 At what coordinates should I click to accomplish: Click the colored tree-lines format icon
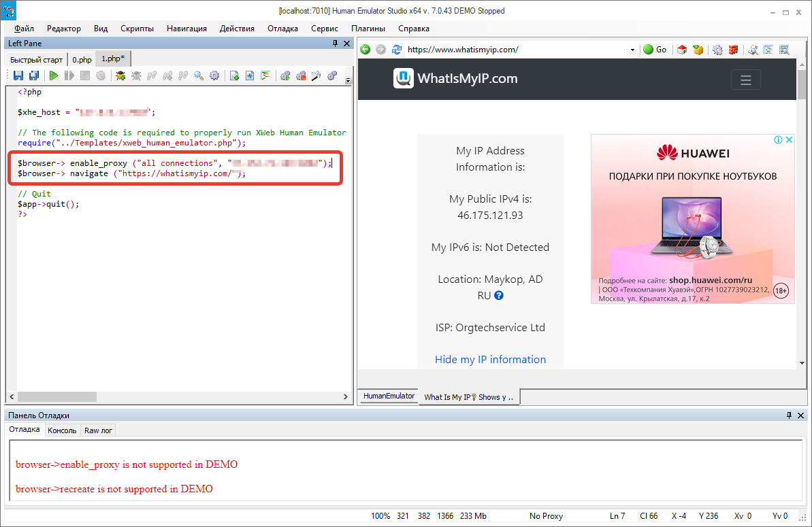265,75
